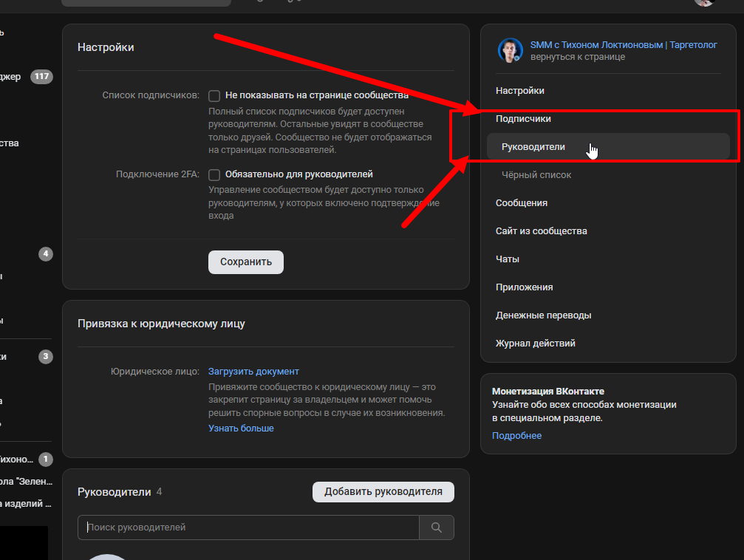Click the Привязка к юридическому лицу heading

[x=161, y=324]
